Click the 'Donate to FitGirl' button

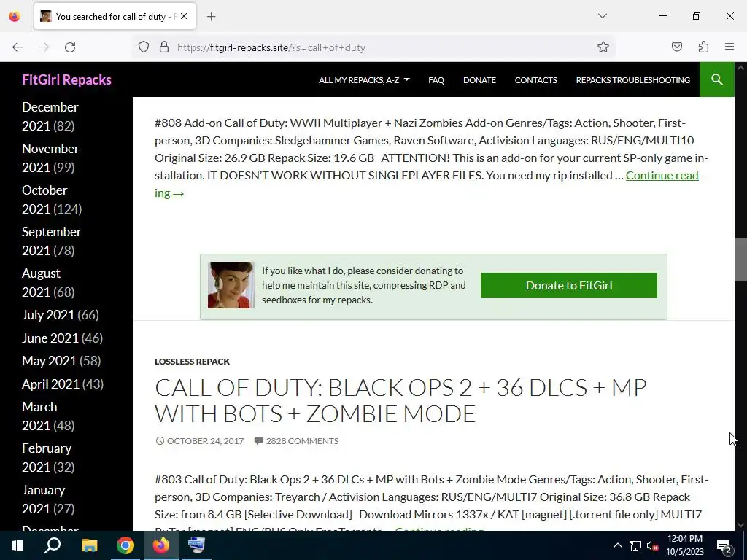point(569,285)
